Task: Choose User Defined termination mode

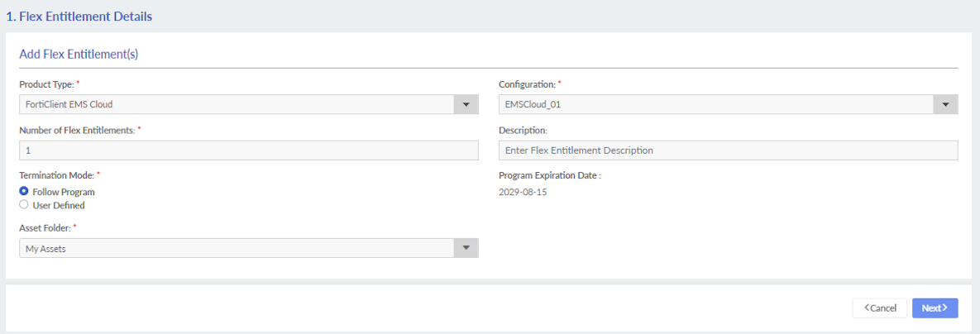Action: (24, 205)
